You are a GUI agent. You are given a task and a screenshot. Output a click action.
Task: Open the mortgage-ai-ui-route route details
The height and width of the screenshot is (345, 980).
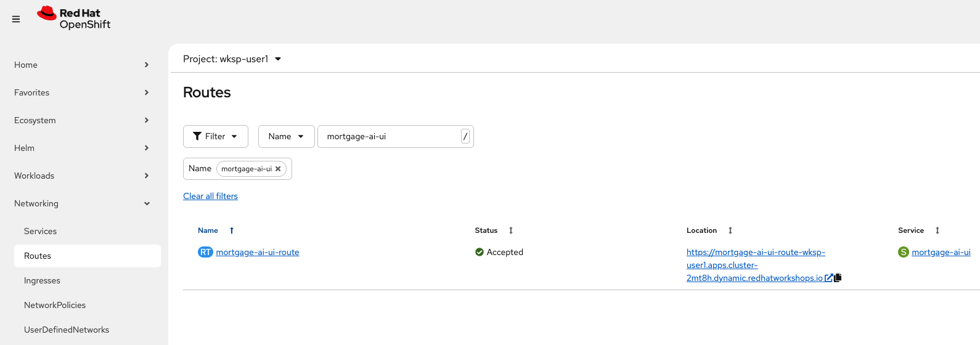coord(257,252)
